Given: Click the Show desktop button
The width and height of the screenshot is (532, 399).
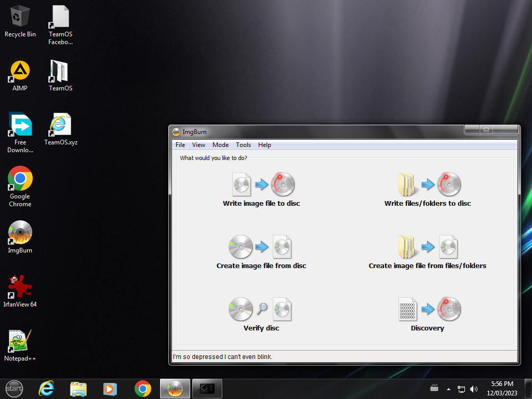Looking at the screenshot, I should [x=528, y=389].
